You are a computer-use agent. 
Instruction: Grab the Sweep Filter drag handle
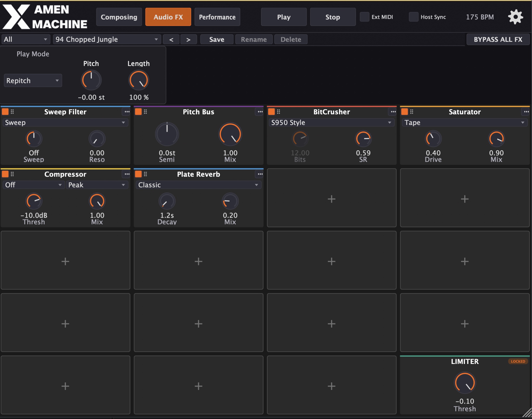click(12, 112)
